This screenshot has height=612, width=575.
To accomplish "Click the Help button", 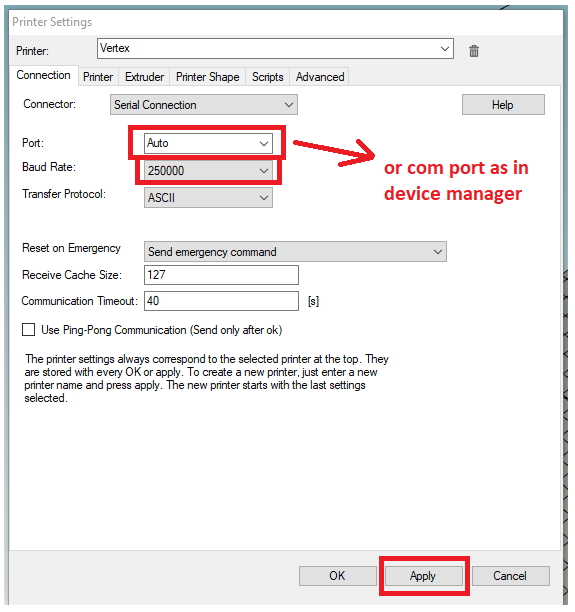I will click(x=503, y=105).
